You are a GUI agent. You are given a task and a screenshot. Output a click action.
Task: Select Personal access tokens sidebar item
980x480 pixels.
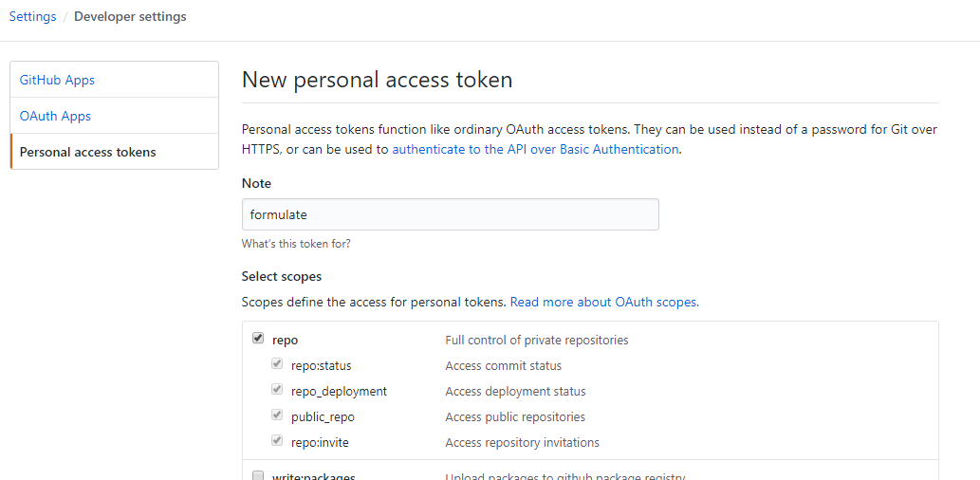[87, 153]
